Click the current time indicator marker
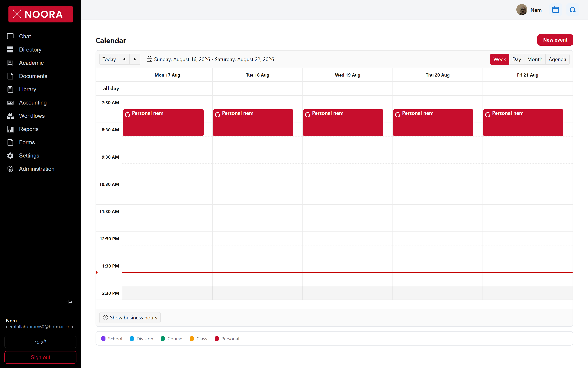The width and height of the screenshot is (588, 368). 97,272
